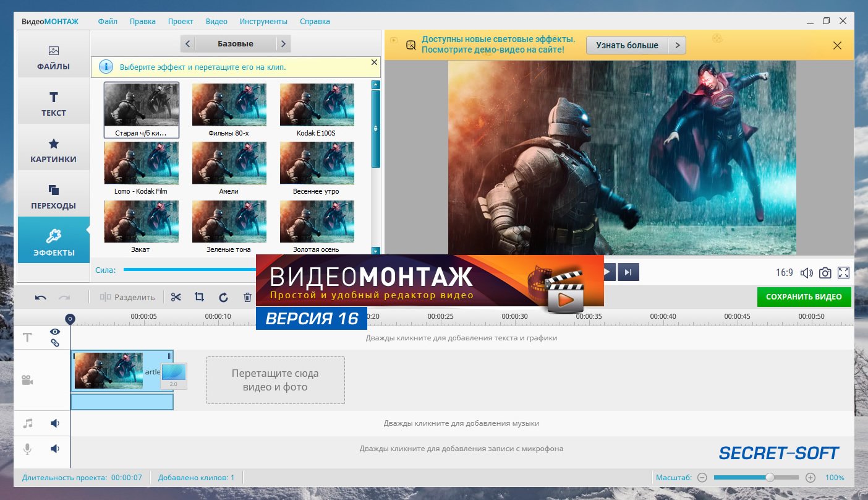
Task: Click the СОХРАНИТЬ ВИДЕО button
Action: tap(804, 297)
